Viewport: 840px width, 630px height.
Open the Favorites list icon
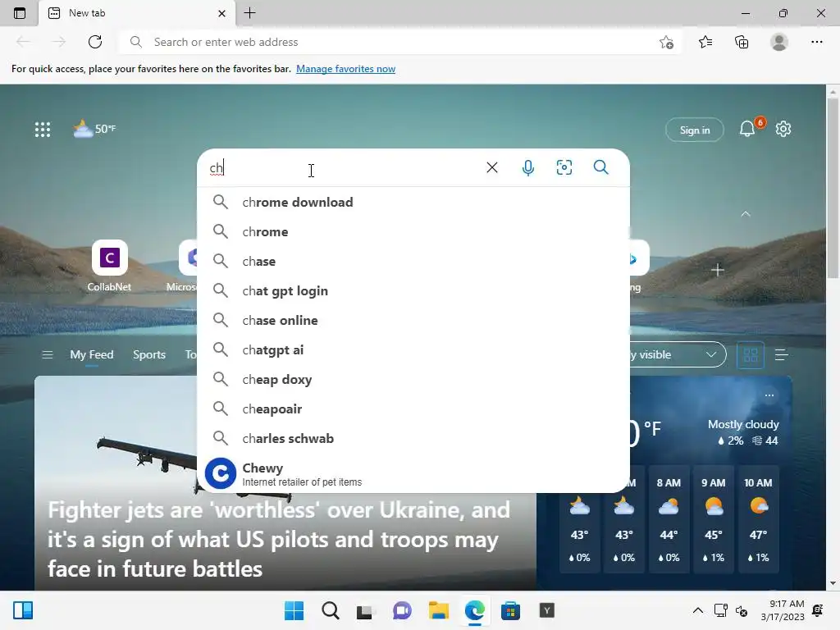705,42
